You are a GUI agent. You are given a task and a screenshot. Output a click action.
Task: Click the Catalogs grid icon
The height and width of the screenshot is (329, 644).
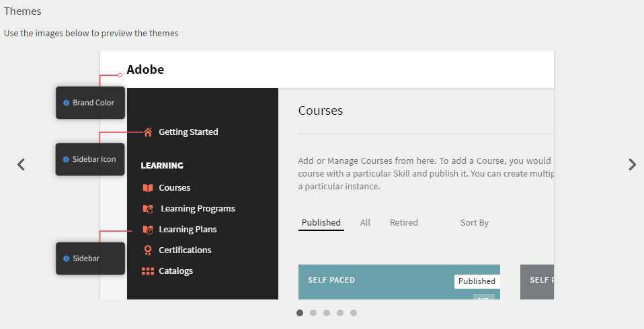pyautogui.click(x=148, y=271)
